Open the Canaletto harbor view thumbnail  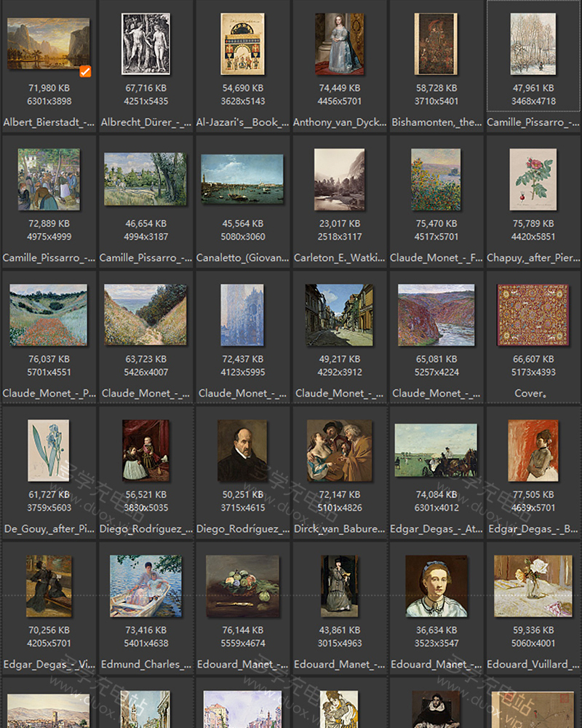point(242,179)
